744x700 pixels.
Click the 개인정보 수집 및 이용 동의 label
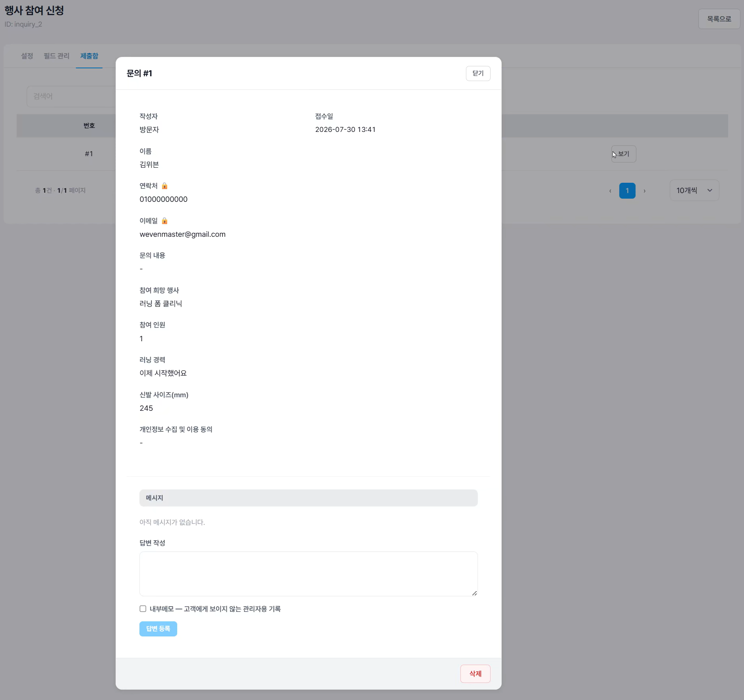(176, 429)
